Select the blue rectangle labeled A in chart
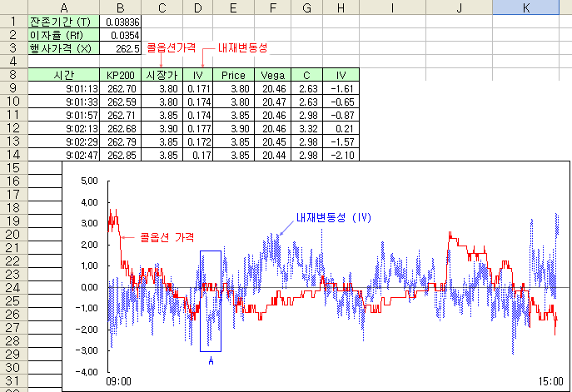Viewport: 572px width, 392px height. tap(211, 300)
